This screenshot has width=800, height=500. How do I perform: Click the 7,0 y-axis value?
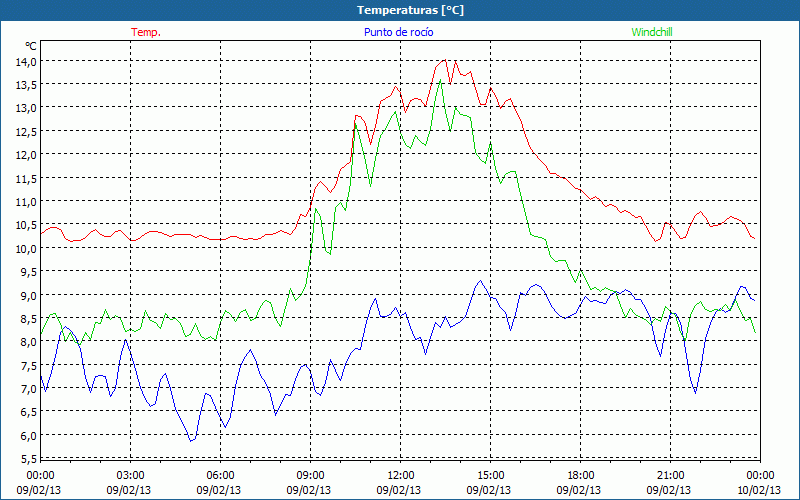click(28, 389)
